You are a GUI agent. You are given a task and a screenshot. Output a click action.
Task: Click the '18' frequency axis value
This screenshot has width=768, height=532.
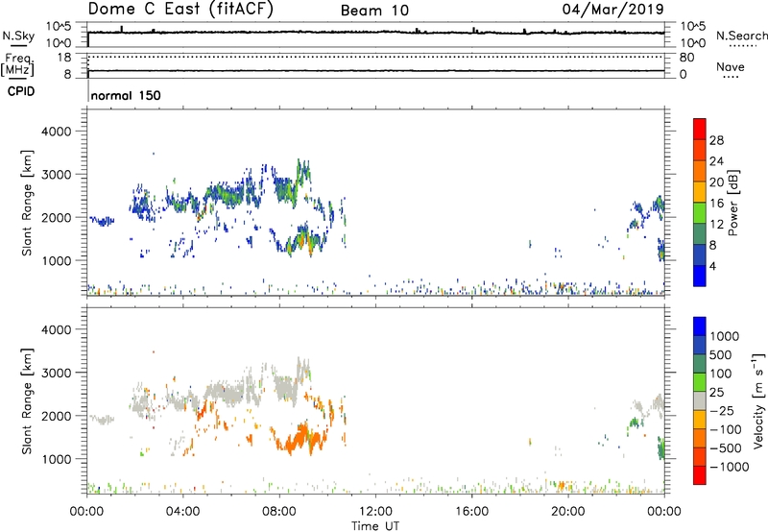tap(64, 58)
